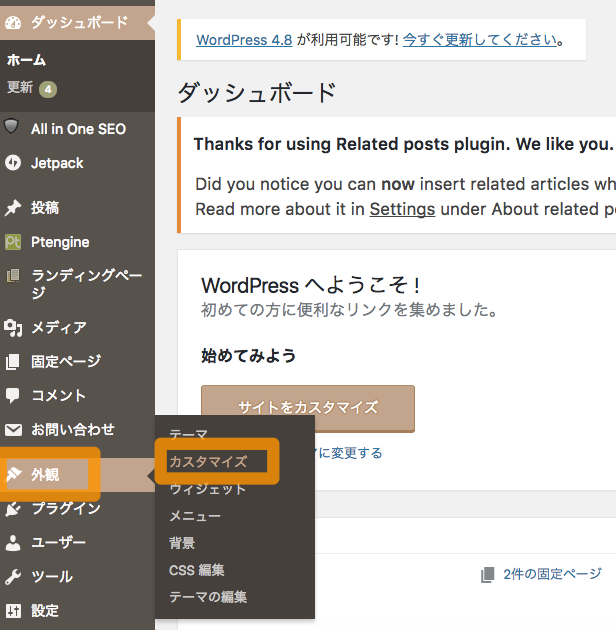Click 今すぐ更新してください link

click(480, 40)
